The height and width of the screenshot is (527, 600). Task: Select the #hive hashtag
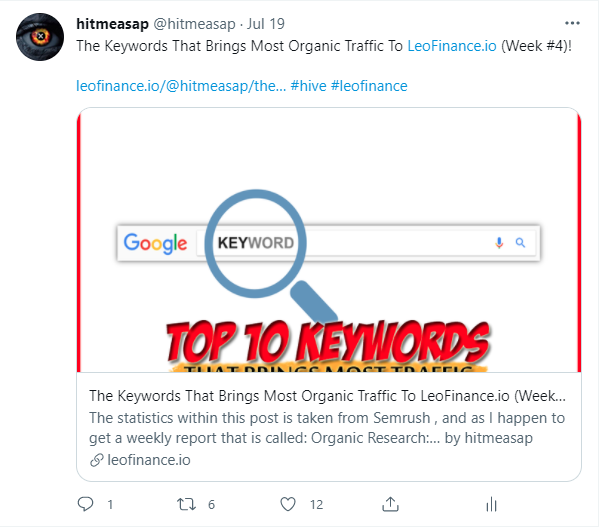[308, 86]
